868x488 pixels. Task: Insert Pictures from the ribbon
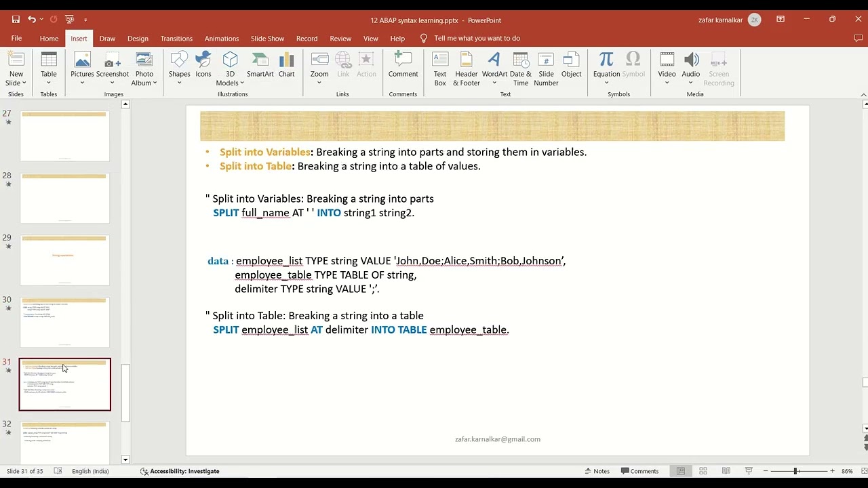[82, 69]
